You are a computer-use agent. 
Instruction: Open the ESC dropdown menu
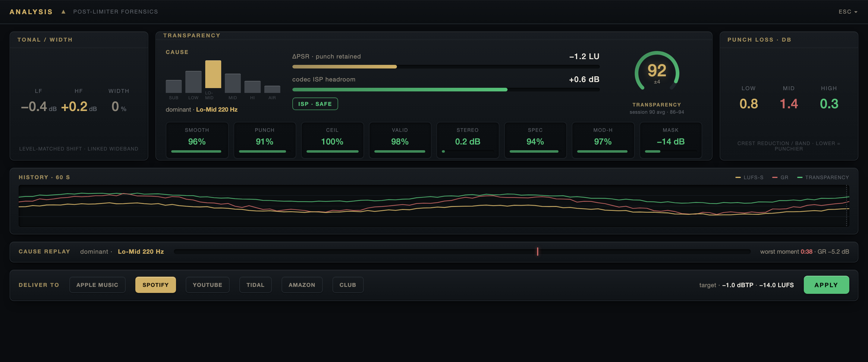(x=848, y=12)
